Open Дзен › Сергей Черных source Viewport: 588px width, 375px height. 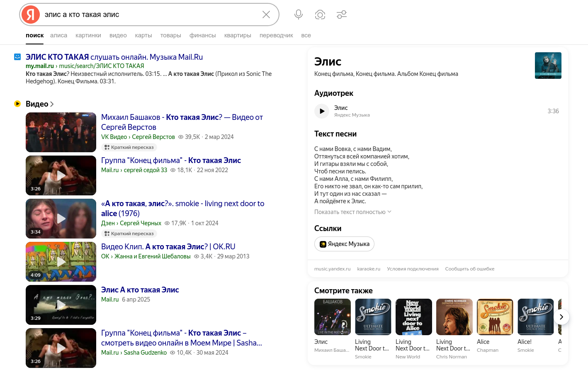tap(131, 223)
